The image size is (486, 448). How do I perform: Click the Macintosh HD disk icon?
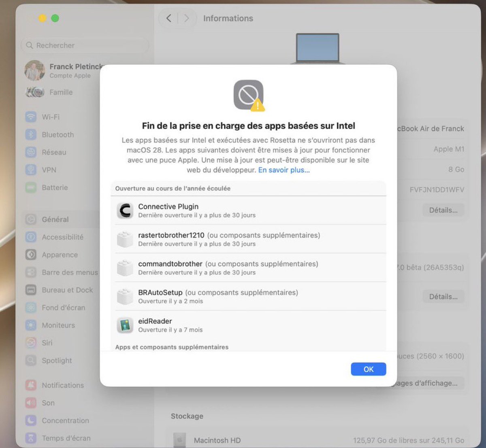179,440
